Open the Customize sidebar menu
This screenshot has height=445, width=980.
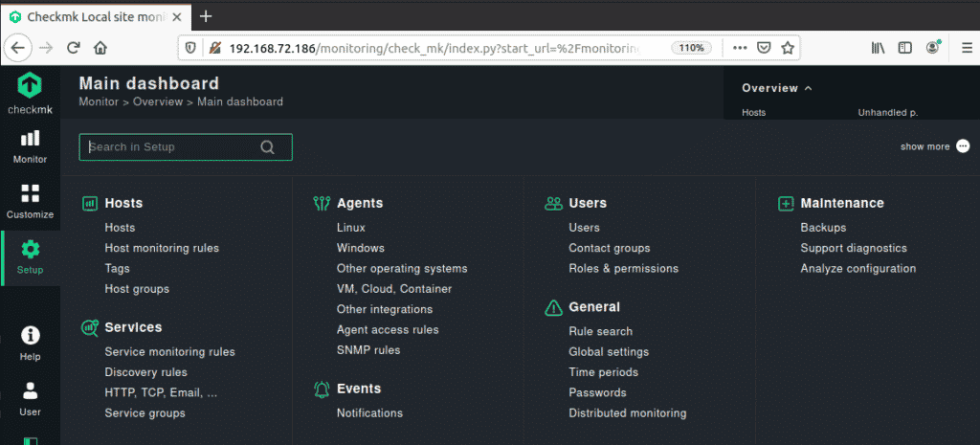point(30,201)
